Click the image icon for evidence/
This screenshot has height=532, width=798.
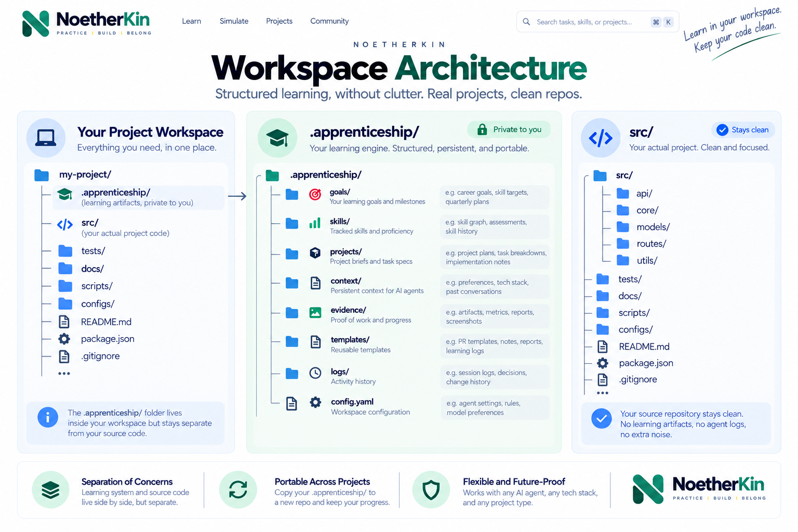point(315,313)
